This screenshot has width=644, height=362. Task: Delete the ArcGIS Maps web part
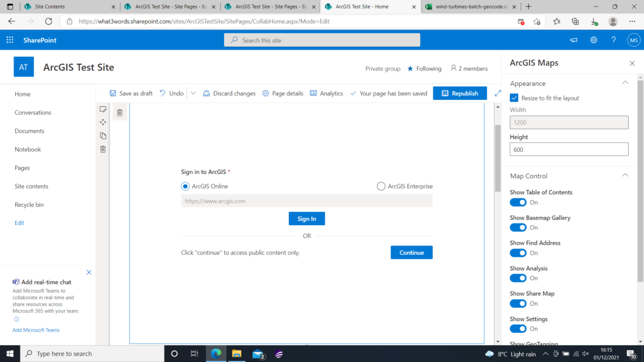point(119,112)
